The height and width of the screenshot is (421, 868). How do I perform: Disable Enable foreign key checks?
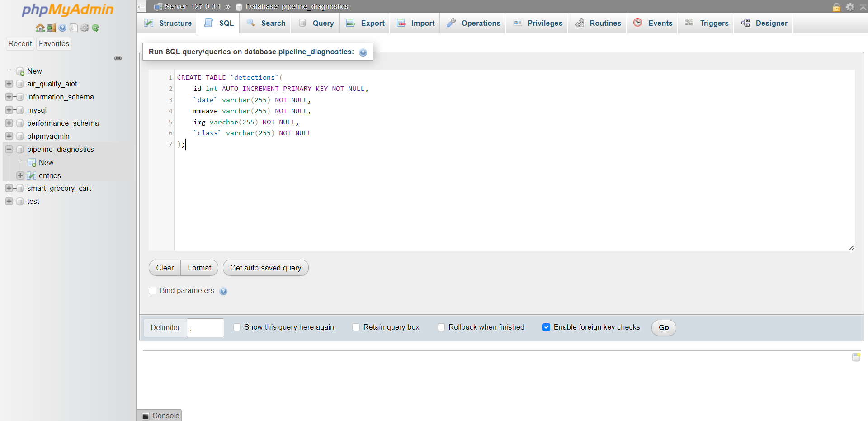click(547, 327)
